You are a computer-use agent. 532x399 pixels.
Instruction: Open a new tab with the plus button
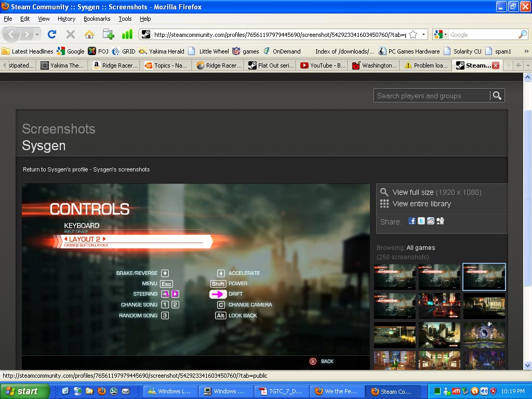click(x=518, y=65)
